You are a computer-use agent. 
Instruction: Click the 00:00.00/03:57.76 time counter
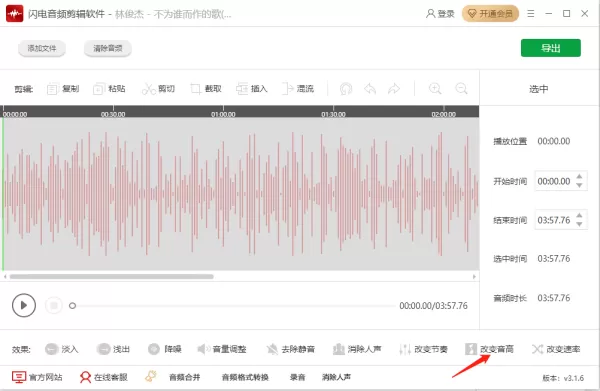point(434,306)
